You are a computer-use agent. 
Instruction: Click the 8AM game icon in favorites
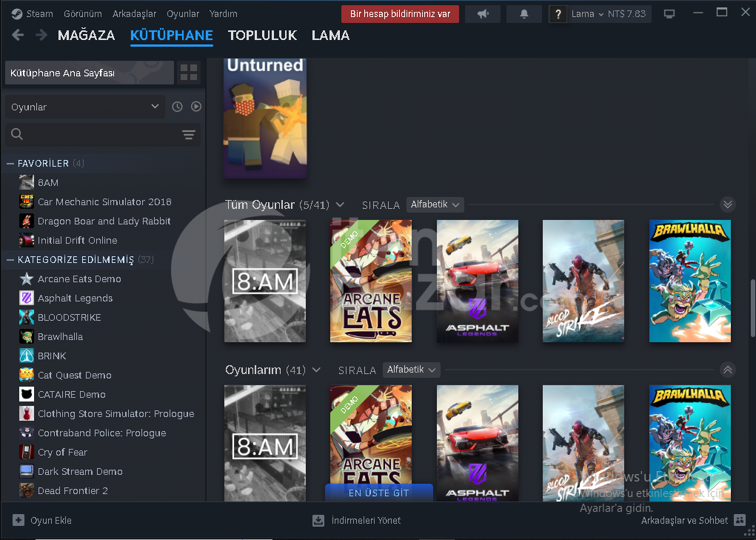click(x=27, y=182)
